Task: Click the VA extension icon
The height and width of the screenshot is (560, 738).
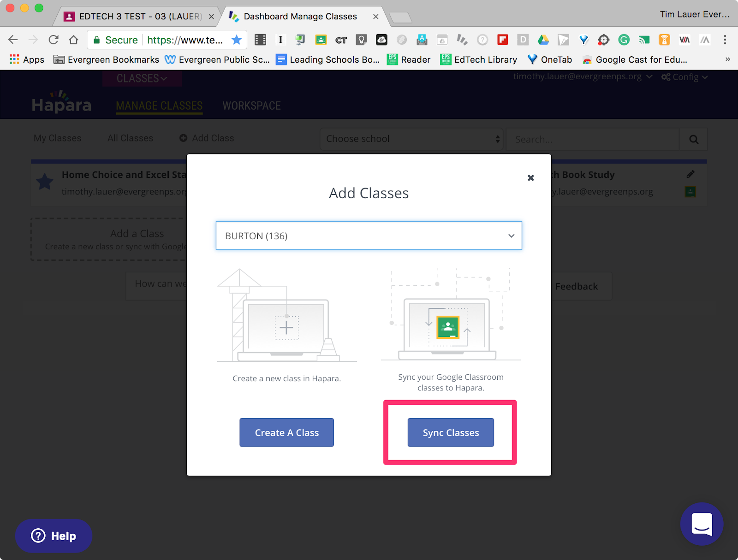Action: [684, 40]
